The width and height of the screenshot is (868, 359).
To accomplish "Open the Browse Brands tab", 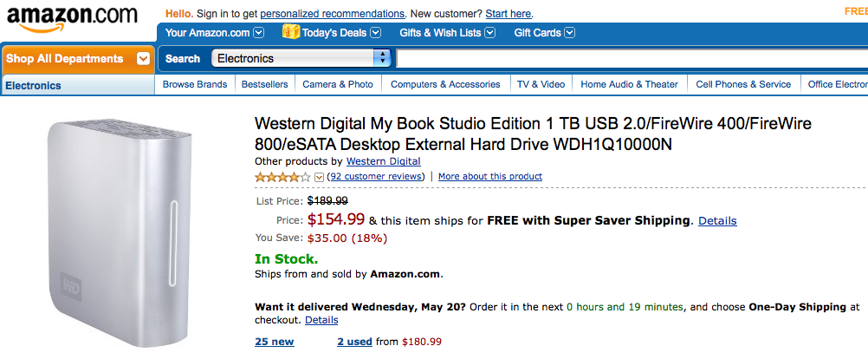I will click(x=195, y=84).
